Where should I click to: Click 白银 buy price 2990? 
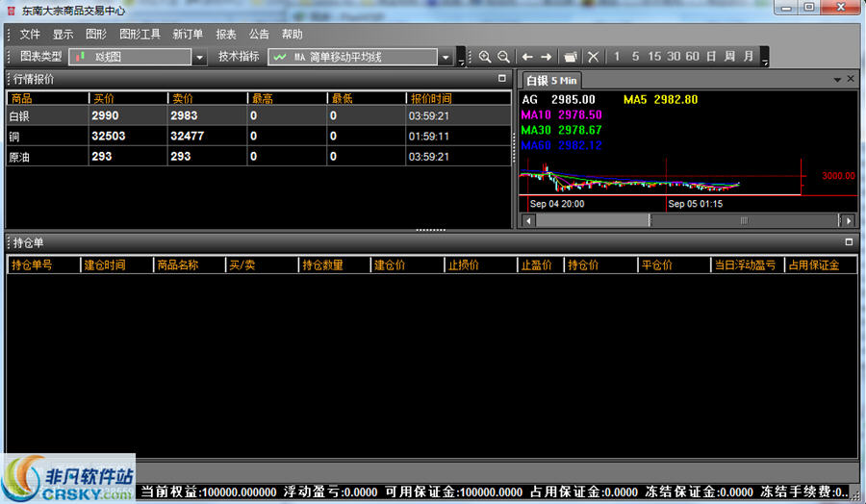(105, 116)
